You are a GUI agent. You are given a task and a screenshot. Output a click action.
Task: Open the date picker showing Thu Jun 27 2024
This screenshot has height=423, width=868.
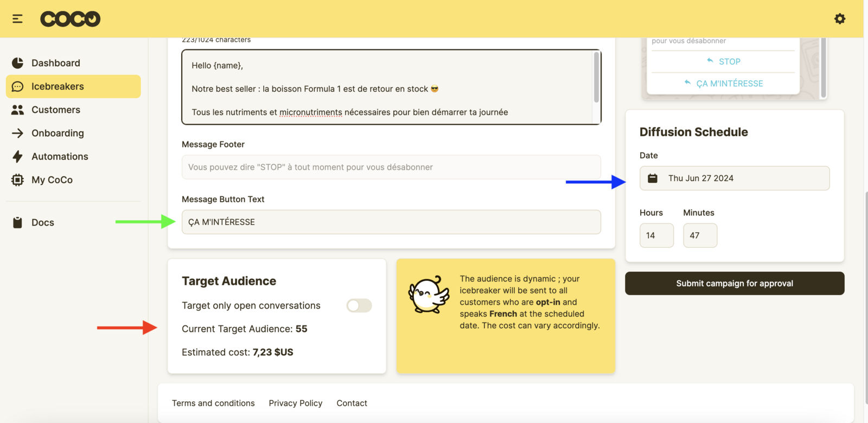735,178
